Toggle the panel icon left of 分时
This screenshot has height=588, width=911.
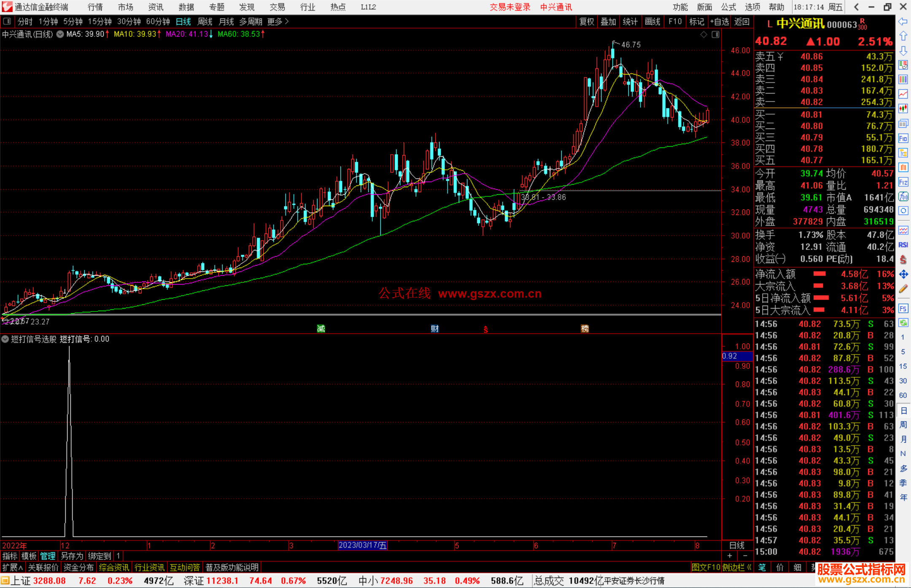click(x=7, y=21)
